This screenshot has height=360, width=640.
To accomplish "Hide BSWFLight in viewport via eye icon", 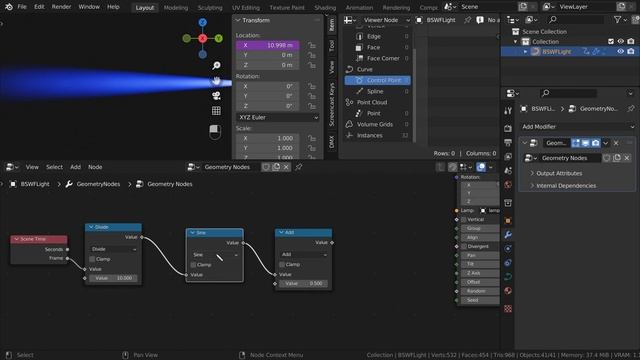I will (x=620, y=52).
